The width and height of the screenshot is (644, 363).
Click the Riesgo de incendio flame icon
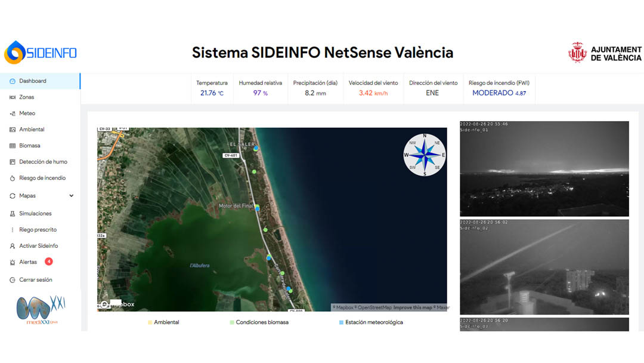[13, 178]
